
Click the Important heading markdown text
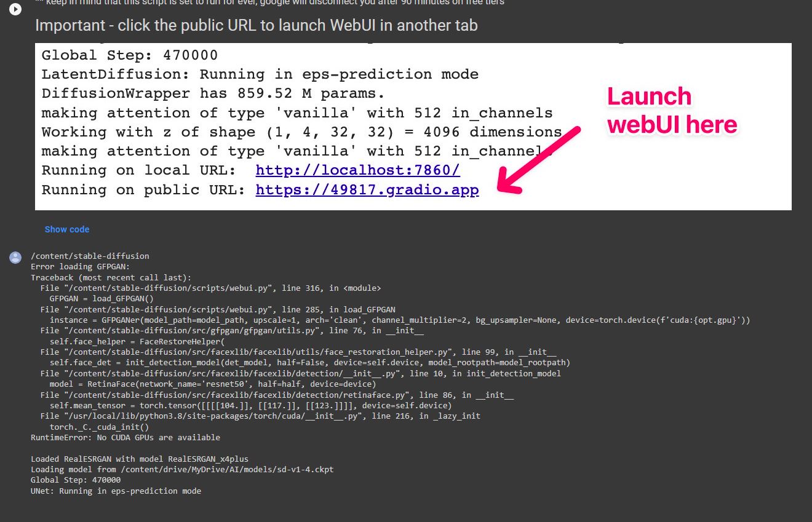pyautogui.click(x=257, y=25)
